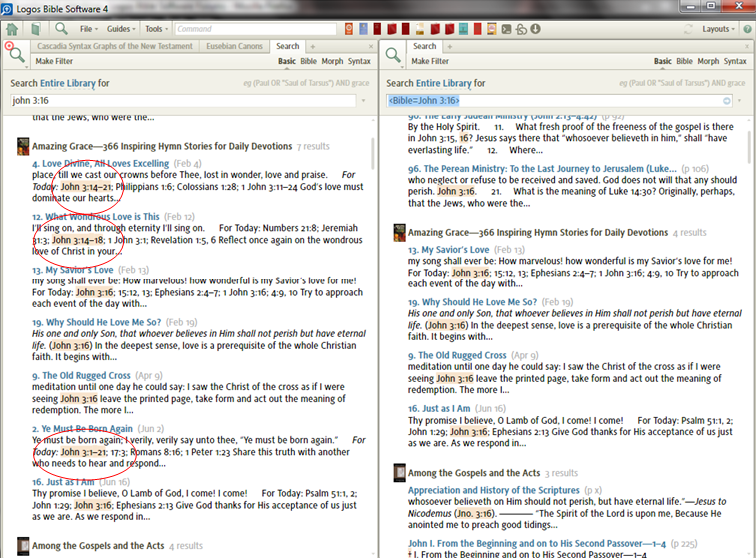The height and width of the screenshot is (558, 756).
Task: Click left results pane scrollbar
Action: (373, 154)
